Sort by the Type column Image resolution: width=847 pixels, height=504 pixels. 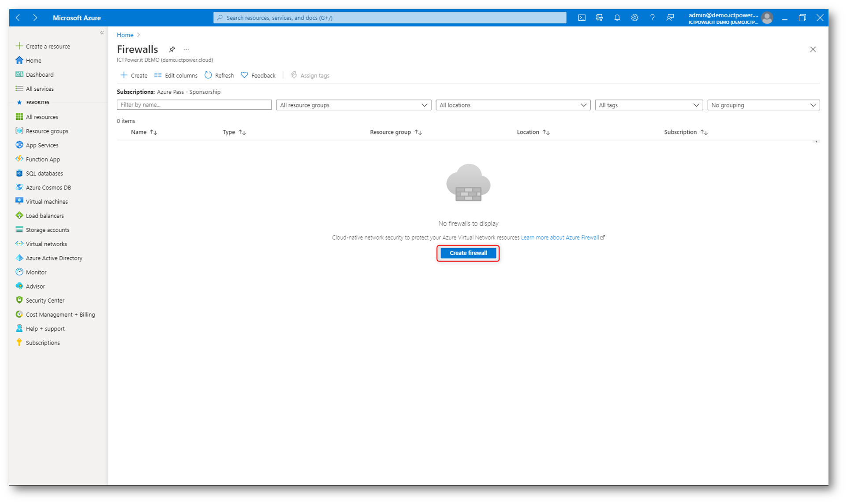coord(234,132)
